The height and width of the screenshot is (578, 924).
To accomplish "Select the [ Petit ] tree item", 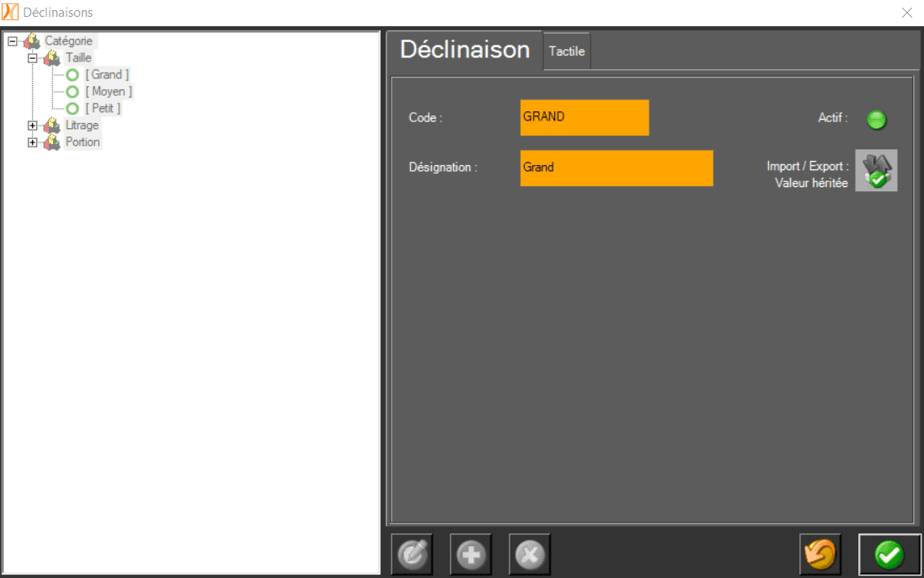I will click(103, 109).
